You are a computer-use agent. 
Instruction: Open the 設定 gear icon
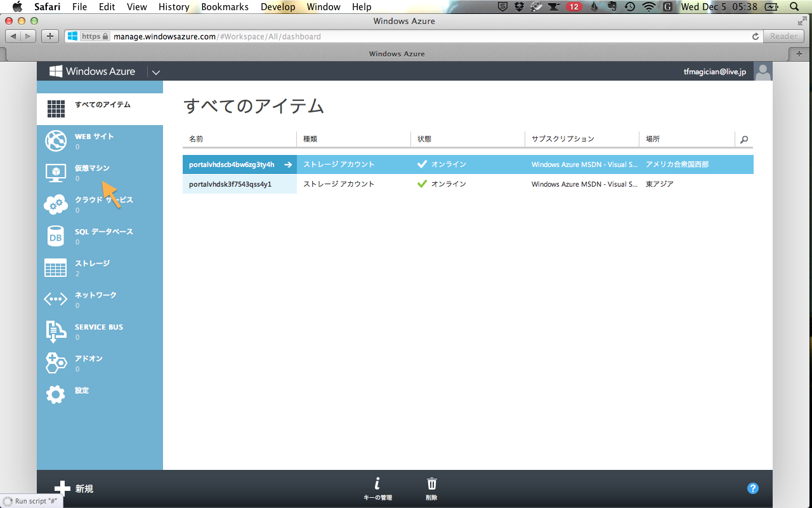(56, 394)
